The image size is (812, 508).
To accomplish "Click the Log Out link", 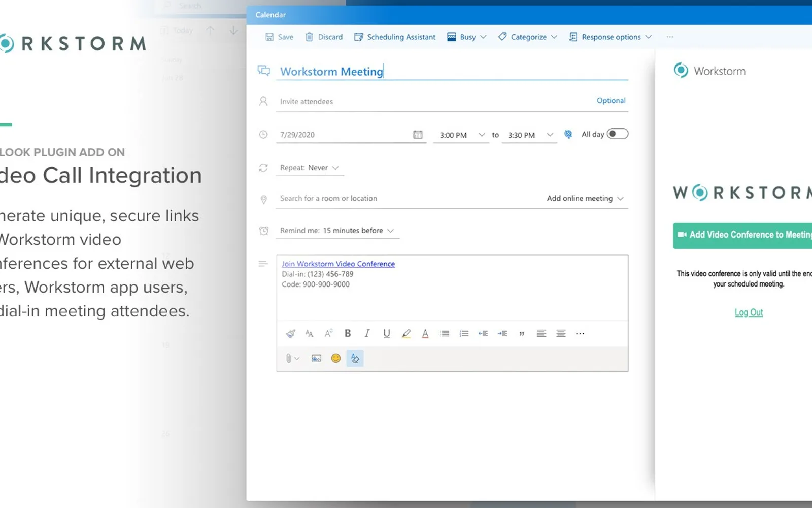I will (749, 312).
